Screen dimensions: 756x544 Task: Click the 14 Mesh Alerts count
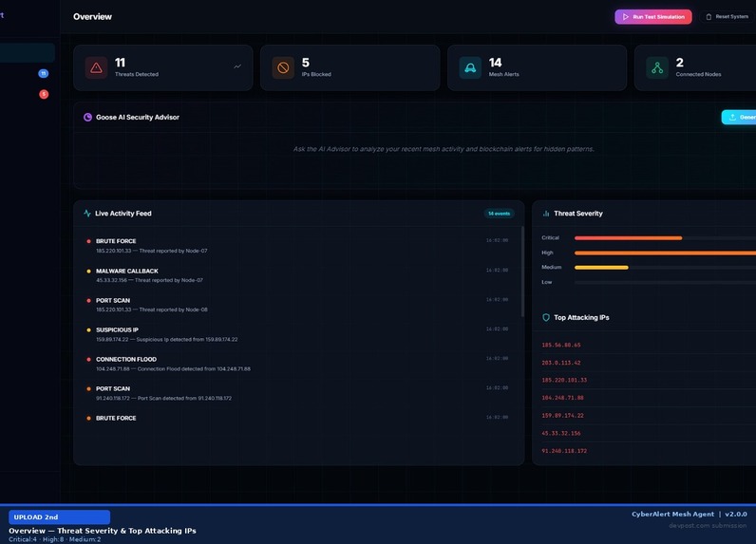(x=495, y=63)
